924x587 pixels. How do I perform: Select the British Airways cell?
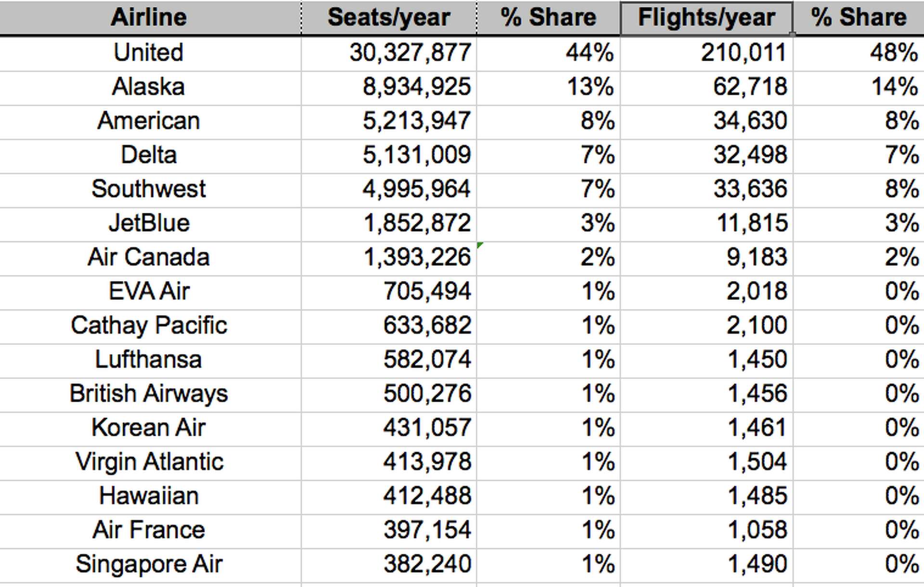(x=150, y=394)
